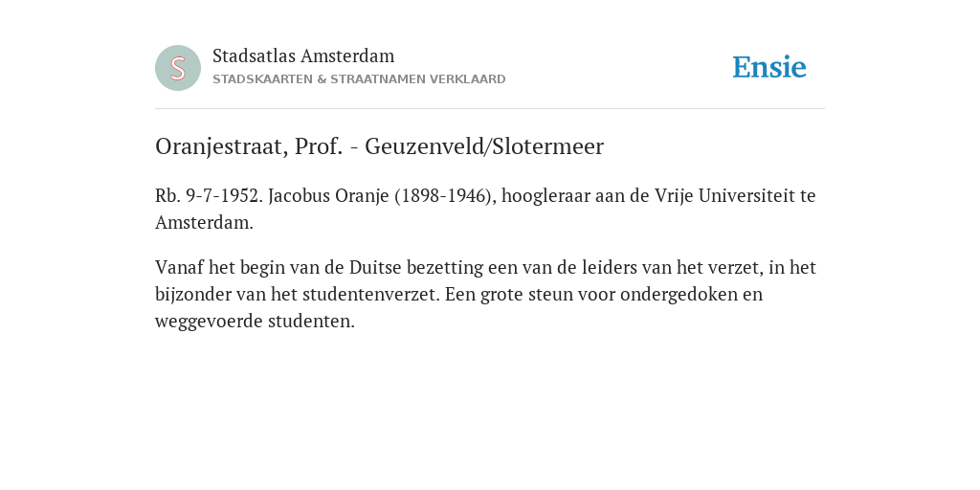The height and width of the screenshot is (490, 980).
Task: Click the Stadskaarten & Straatnamen Verklaard subtitle
Action: (x=359, y=79)
